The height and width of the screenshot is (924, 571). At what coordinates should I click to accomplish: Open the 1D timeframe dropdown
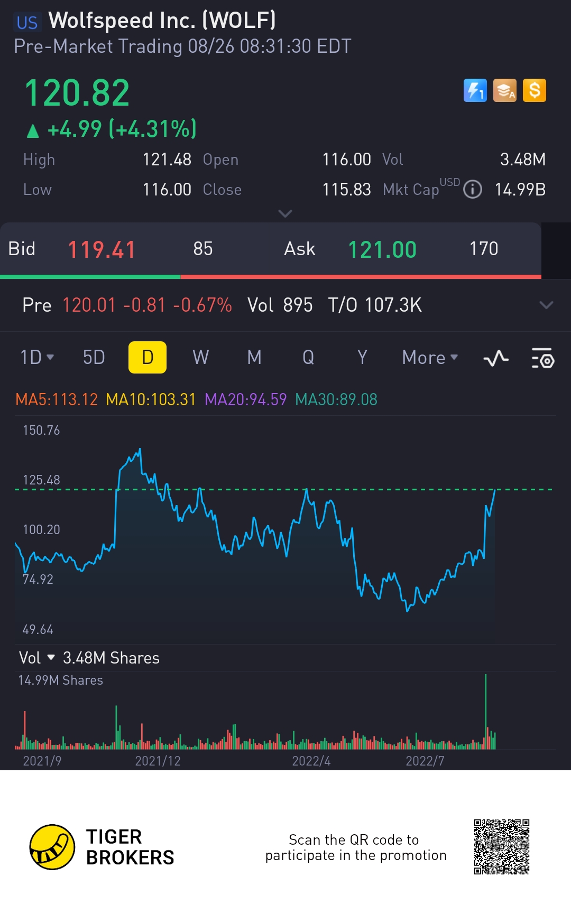(x=37, y=358)
